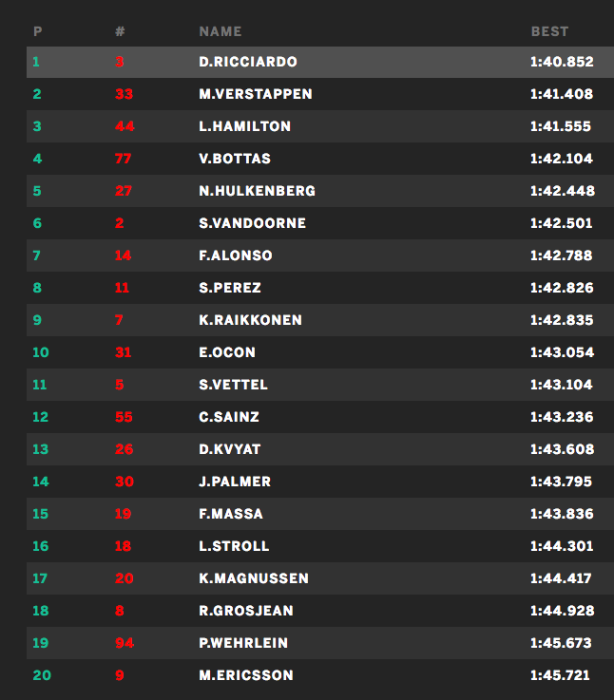Click car number 33 in red

124,94
